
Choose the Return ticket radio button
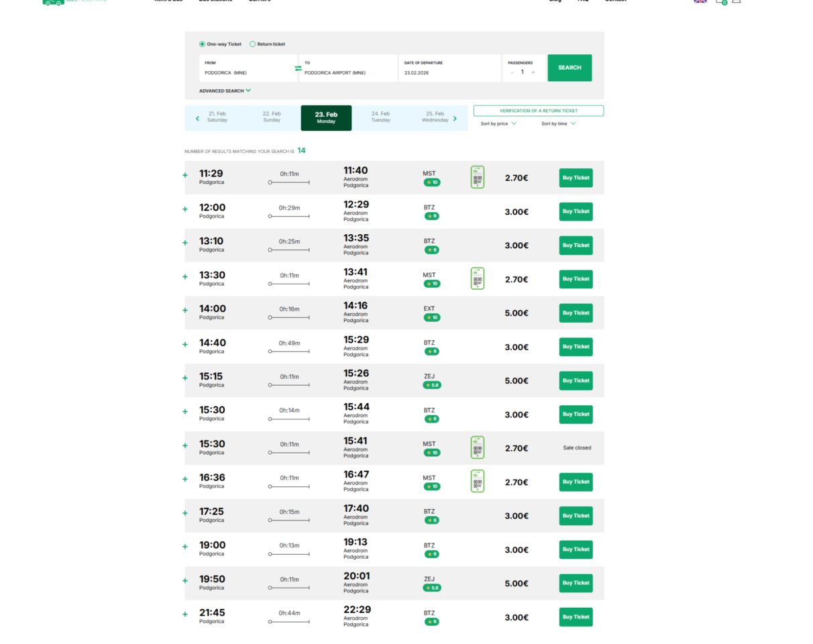tap(253, 44)
